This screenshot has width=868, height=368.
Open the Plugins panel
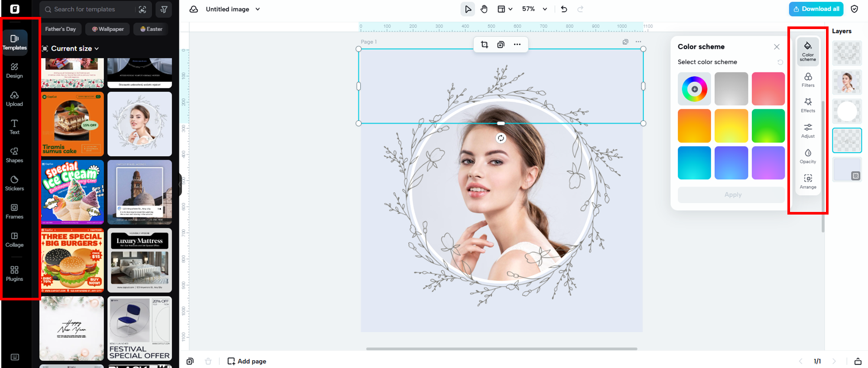[x=14, y=274]
